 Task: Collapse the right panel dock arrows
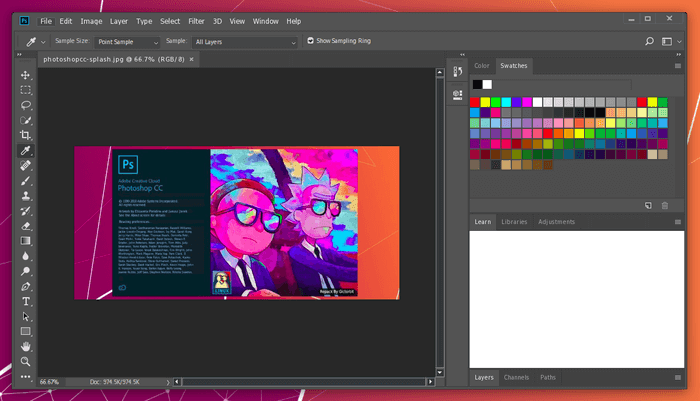[x=679, y=54]
